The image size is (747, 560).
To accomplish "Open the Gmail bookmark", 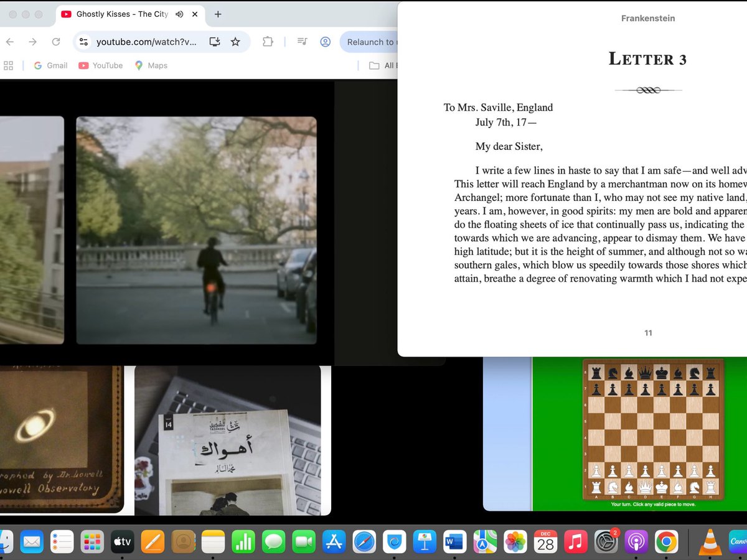I will pyautogui.click(x=50, y=65).
